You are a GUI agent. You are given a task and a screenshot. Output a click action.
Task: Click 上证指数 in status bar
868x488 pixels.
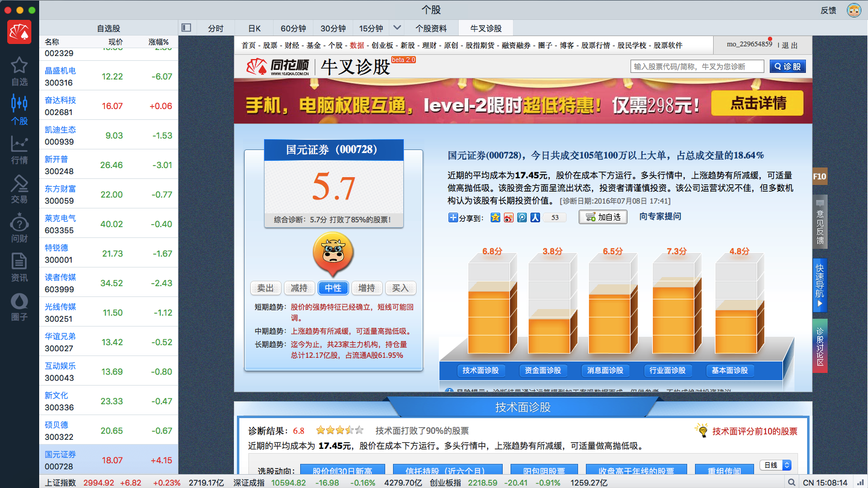point(61,483)
